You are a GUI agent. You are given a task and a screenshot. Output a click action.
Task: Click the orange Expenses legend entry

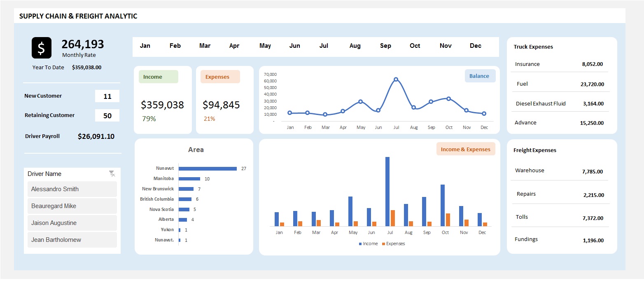click(x=394, y=244)
